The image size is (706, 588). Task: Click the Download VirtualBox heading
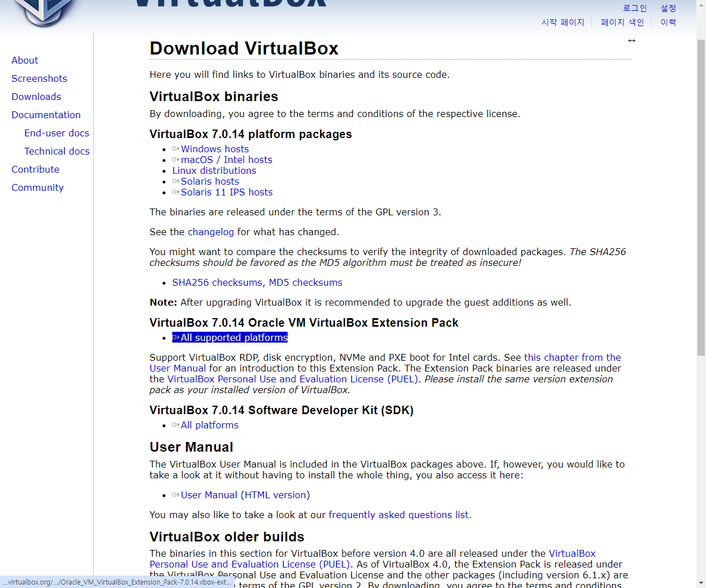244,48
